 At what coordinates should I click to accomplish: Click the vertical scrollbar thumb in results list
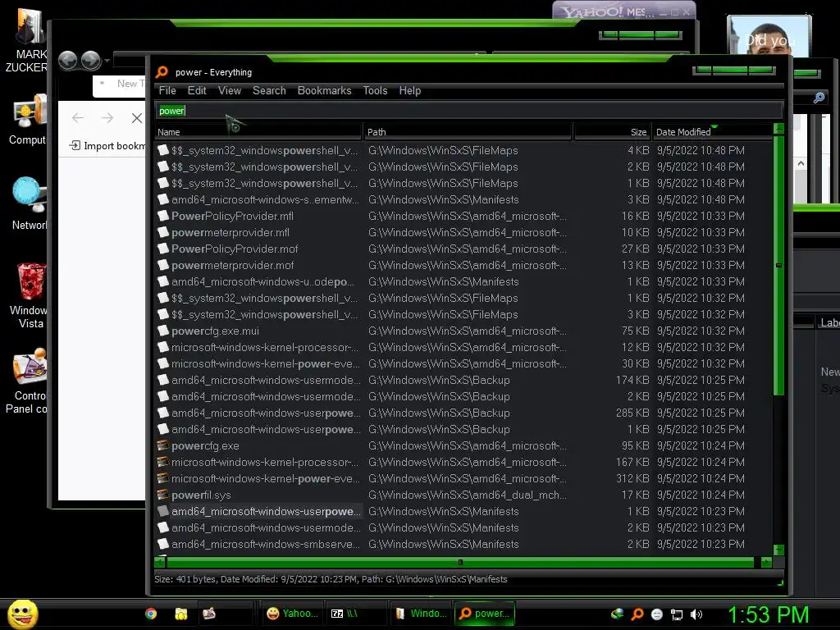(779, 265)
